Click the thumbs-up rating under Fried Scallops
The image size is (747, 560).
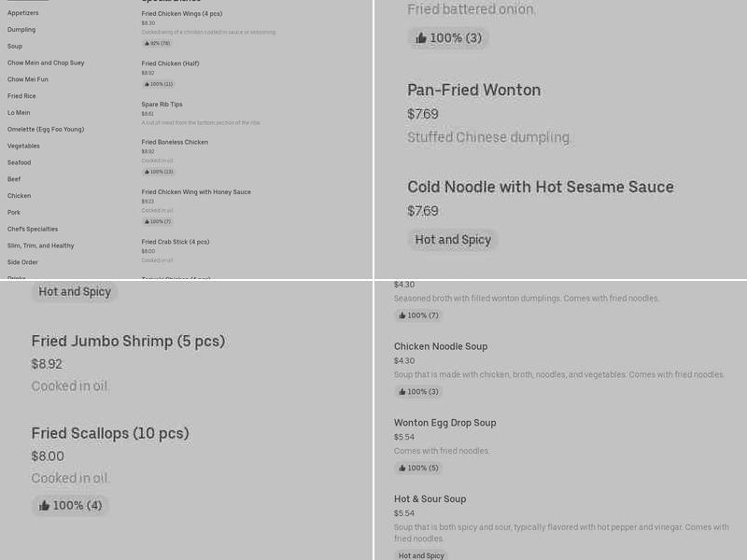(70, 505)
